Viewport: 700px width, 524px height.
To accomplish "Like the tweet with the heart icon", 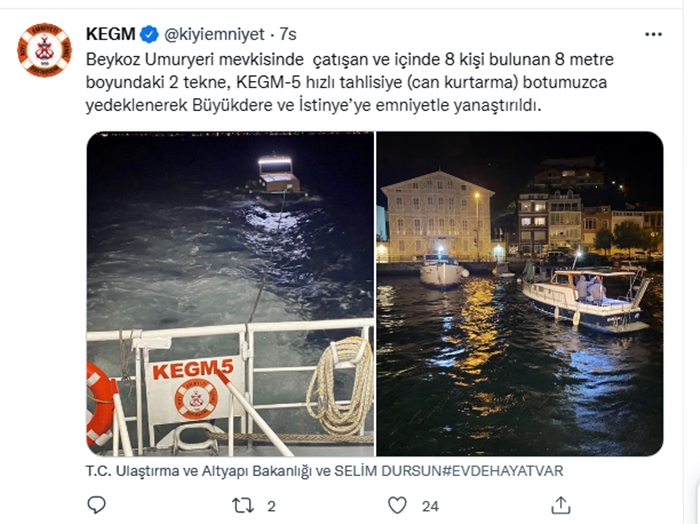I will (x=397, y=505).
